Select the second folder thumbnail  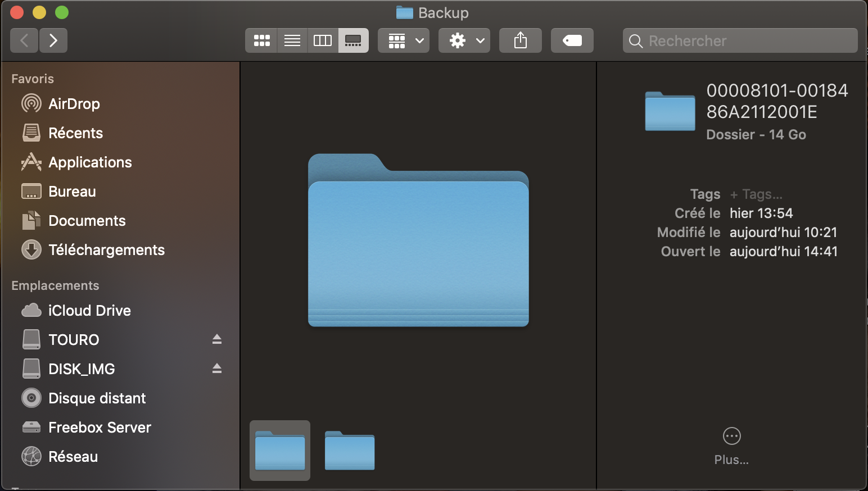350,451
